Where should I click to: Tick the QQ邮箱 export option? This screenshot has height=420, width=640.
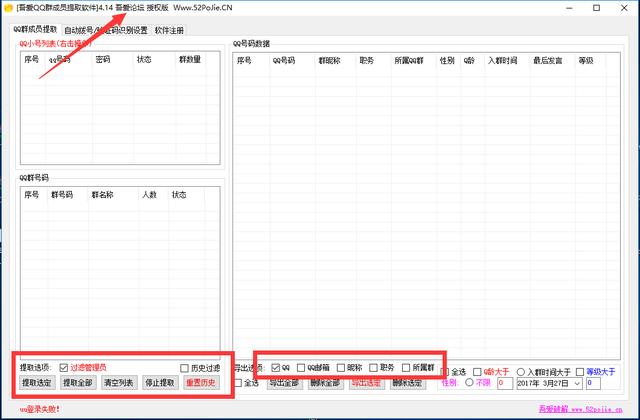coord(301,367)
